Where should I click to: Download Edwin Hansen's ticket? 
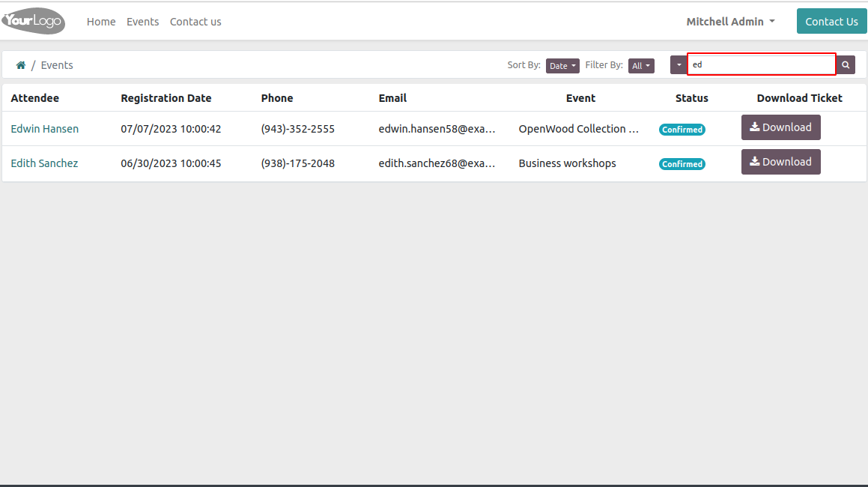(x=780, y=127)
